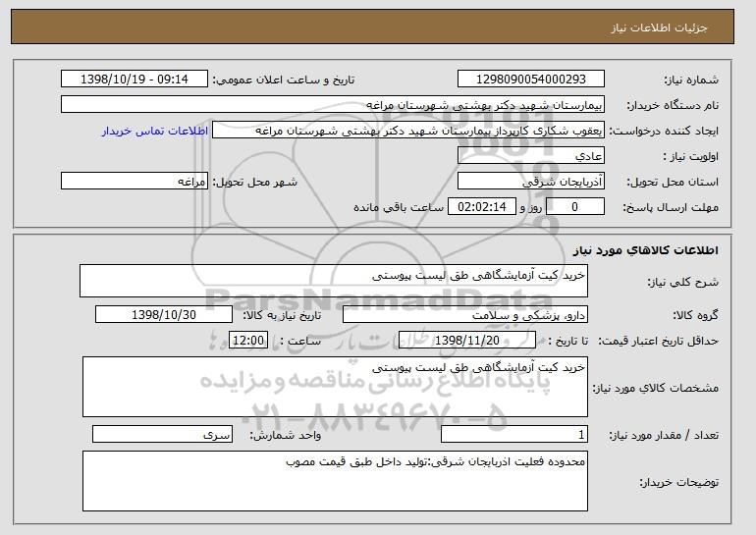
Task: Click the goods need date field 1398/10/30
Action: [164, 315]
